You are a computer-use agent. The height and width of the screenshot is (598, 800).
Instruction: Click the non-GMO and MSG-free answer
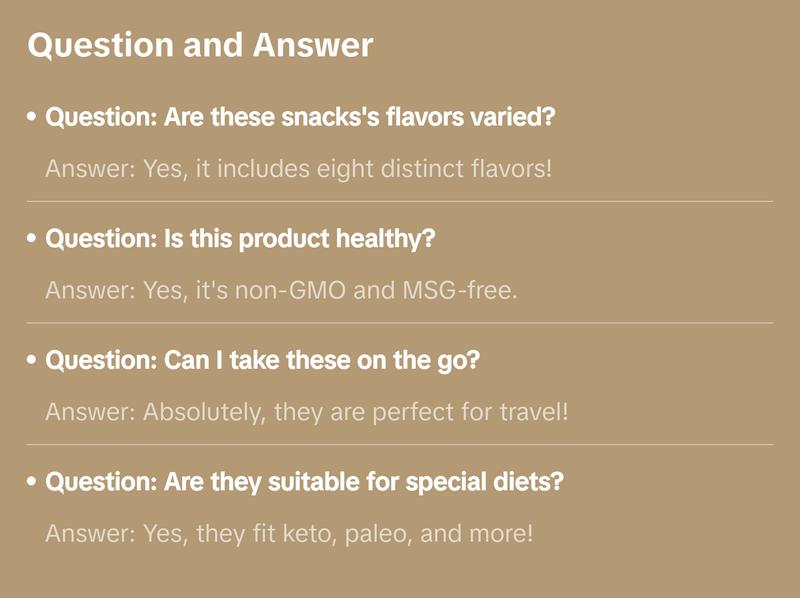(x=281, y=290)
